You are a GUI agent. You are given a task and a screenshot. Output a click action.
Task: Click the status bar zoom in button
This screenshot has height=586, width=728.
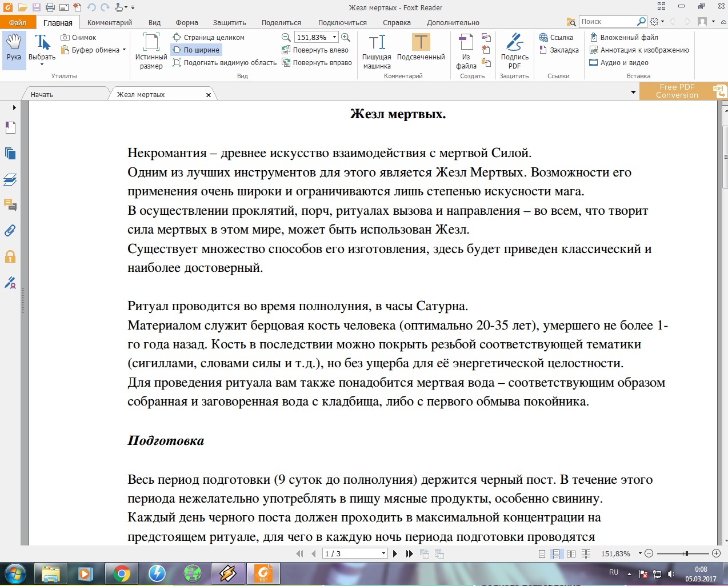717,553
